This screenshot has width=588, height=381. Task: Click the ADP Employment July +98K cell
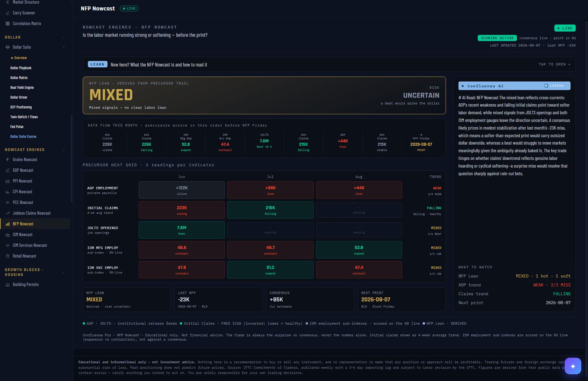click(x=270, y=190)
